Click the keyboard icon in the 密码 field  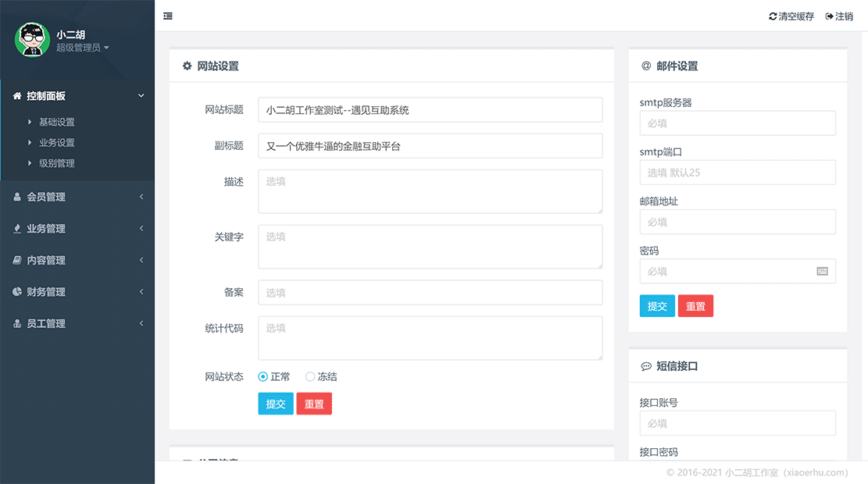point(821,271)
